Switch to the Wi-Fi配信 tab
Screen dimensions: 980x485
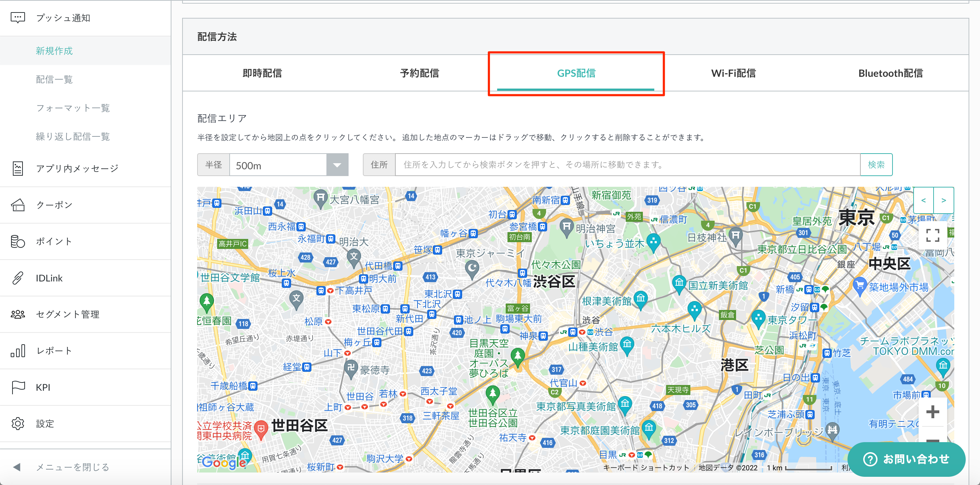click(733, 73)
